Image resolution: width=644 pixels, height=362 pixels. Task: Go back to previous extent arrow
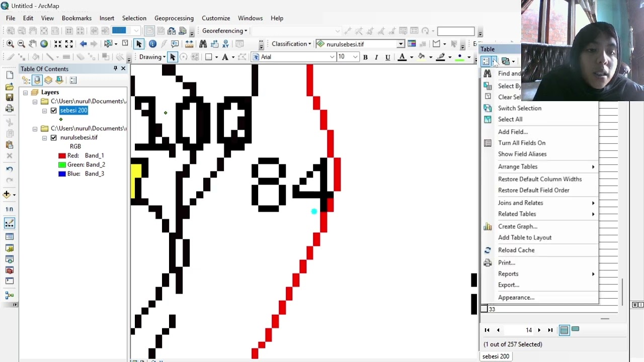click(x=84, y=44)
